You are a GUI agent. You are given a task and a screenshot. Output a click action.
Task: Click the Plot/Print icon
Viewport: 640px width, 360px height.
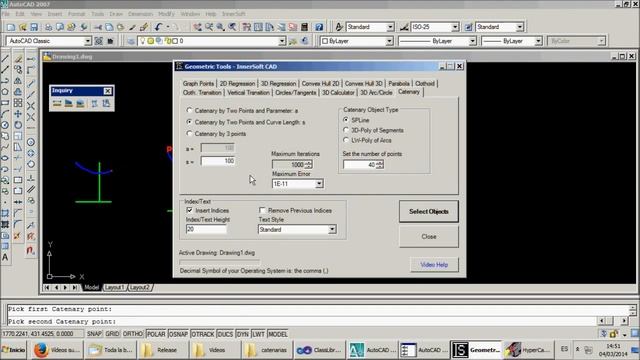(x=48, y=27)
